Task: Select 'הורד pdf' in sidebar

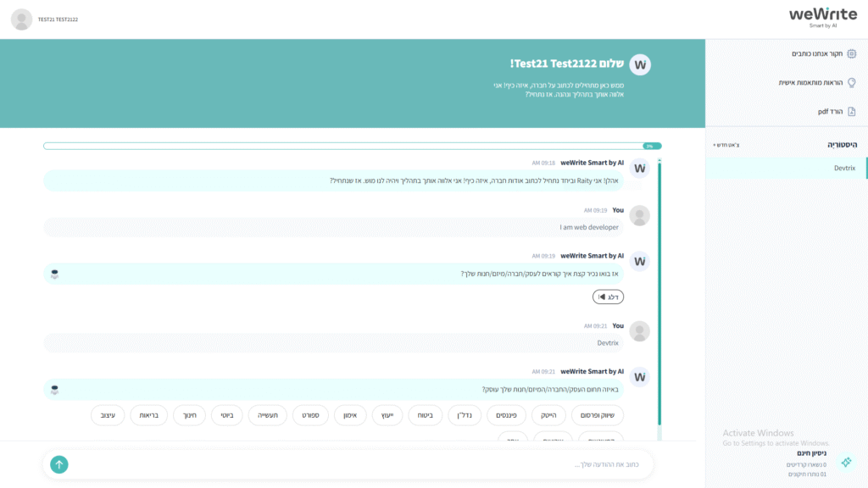Action: coord(831,111)
